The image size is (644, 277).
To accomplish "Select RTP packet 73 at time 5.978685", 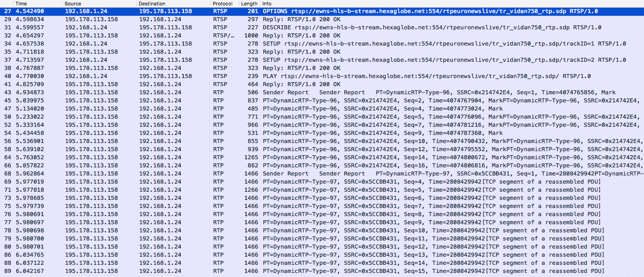I will tap(322, 198).
